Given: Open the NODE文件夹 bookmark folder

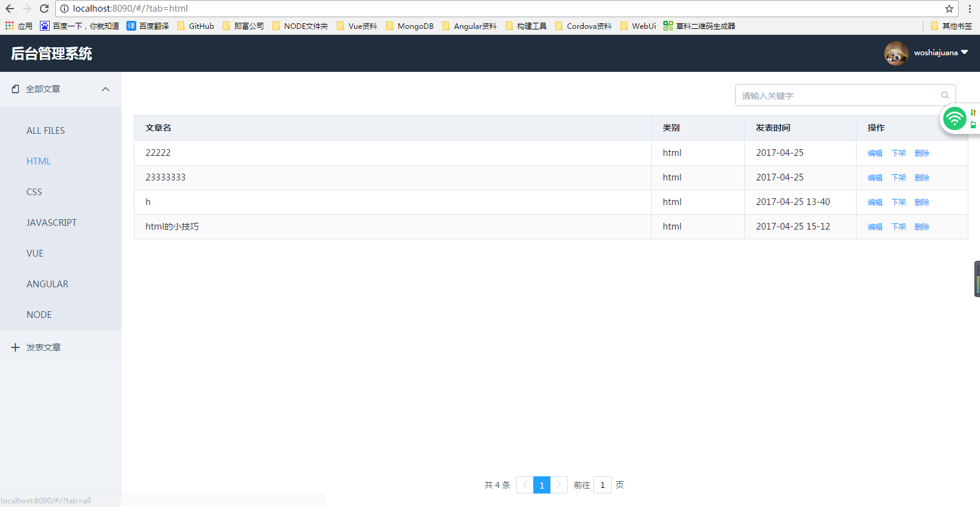Looking at the screenshot, I should tap(300, 26).
